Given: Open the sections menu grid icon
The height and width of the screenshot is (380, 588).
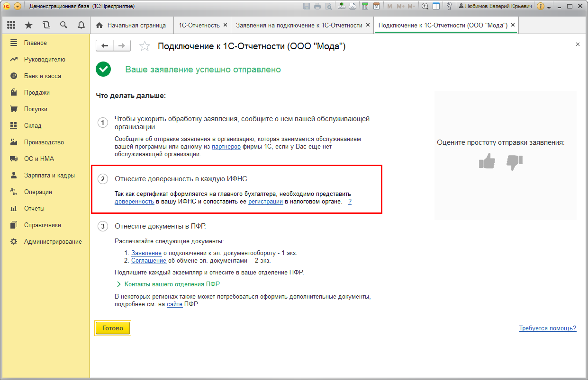Looking at the screenshot, I should click(11, 25).
